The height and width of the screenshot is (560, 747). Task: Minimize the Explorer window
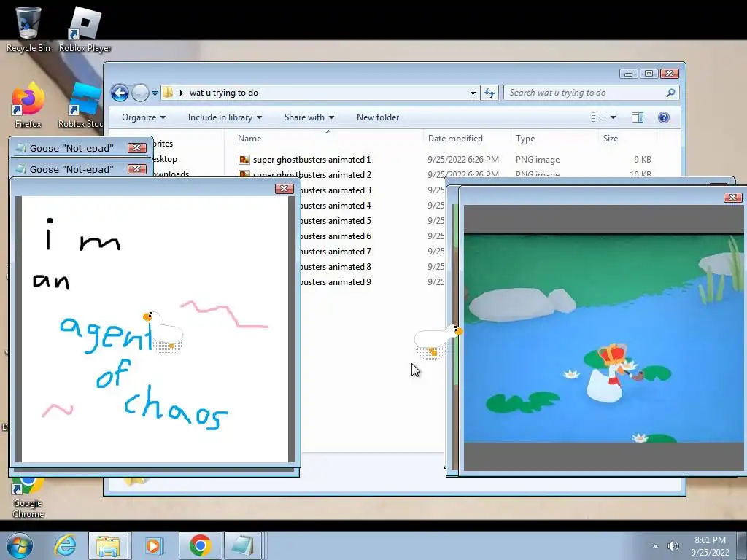628,74
